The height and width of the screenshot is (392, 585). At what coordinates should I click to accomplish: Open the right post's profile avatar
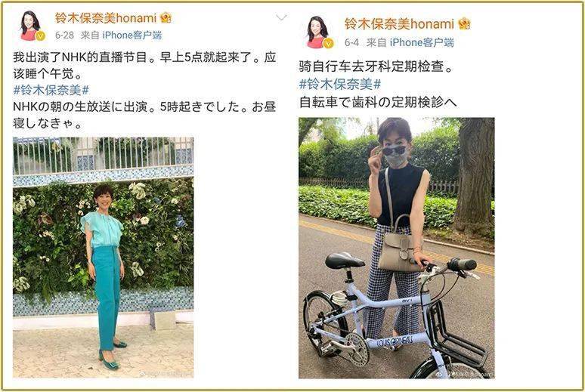tap(318, 32)
